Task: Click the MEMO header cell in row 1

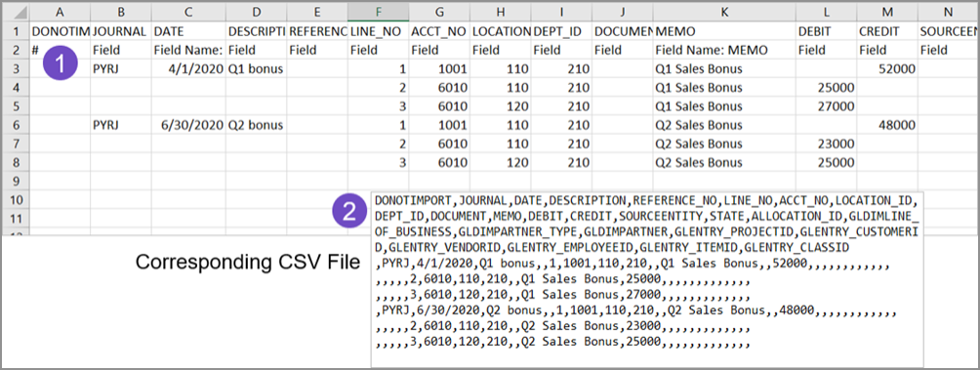Action: click(x=723, y=30)
